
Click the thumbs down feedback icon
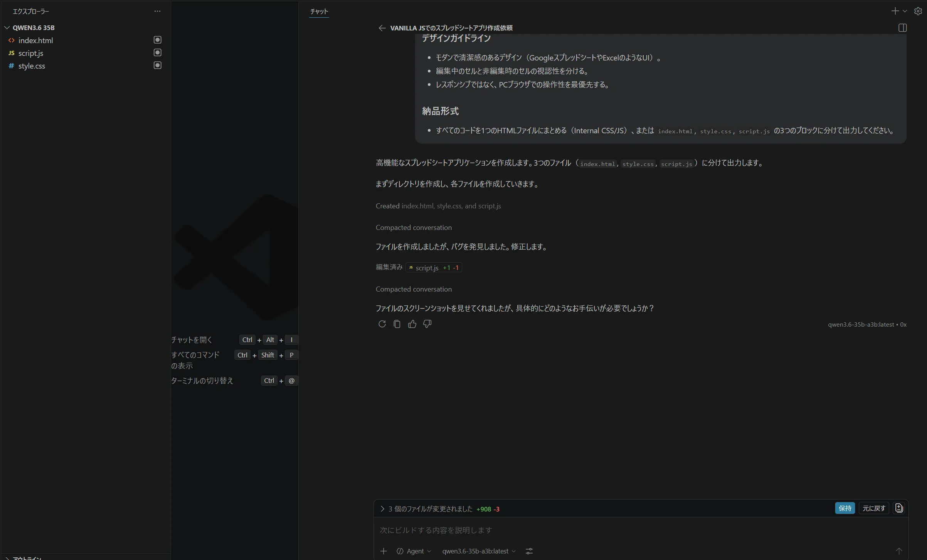[x=427, y=324]
